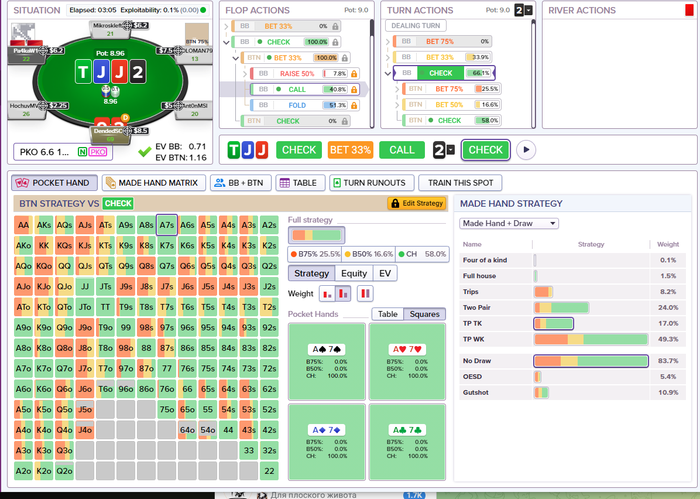
Task: Click the green EV checkmark icon
Action: [x=145, y=152]
